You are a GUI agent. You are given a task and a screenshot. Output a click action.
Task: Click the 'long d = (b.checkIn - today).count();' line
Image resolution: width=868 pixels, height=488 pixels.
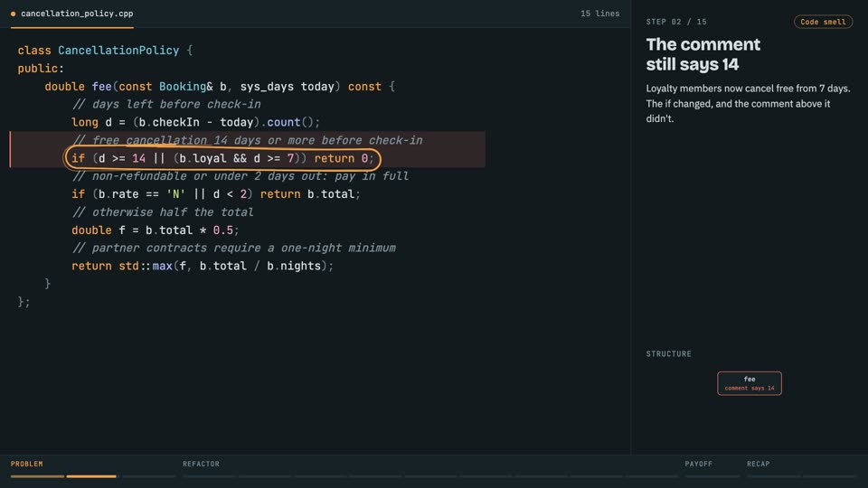click(x=195, y=122)
